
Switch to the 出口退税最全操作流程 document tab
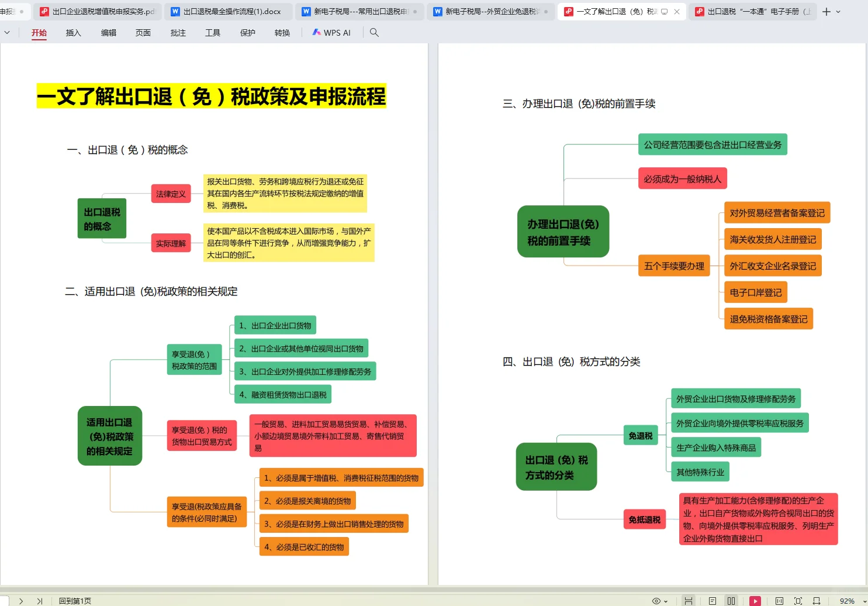pos(227,11)
